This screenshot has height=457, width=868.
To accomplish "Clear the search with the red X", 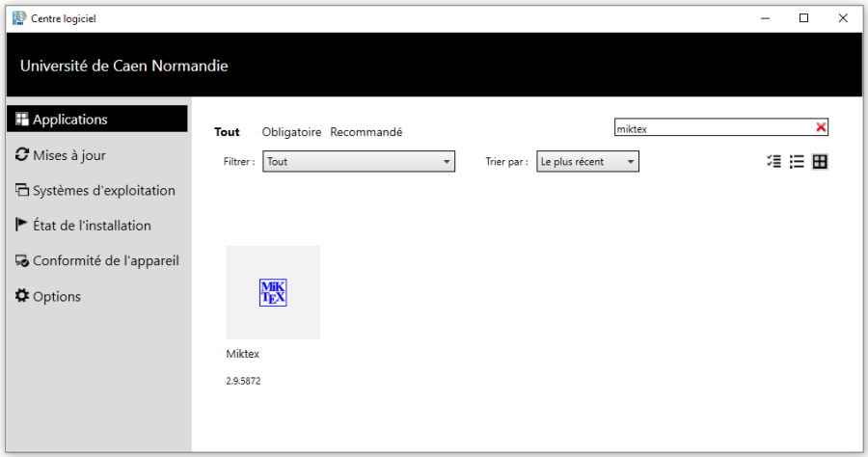I will click(x=821, y=127).
